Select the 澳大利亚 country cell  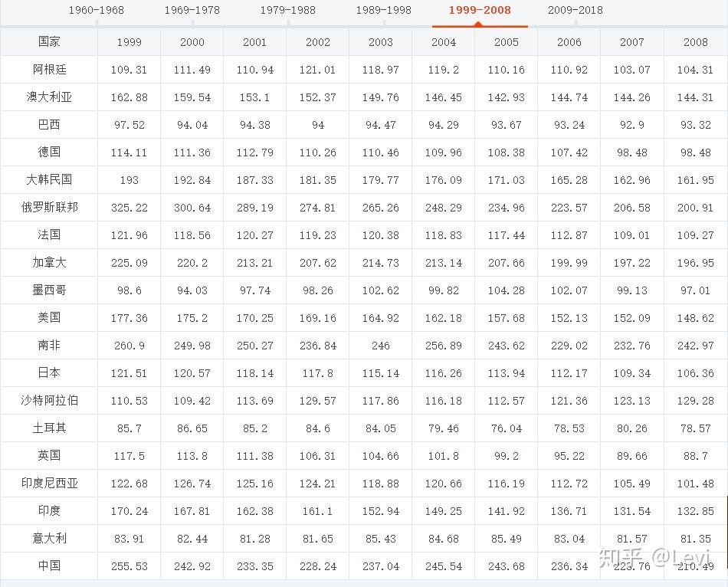tap(49, 97)
